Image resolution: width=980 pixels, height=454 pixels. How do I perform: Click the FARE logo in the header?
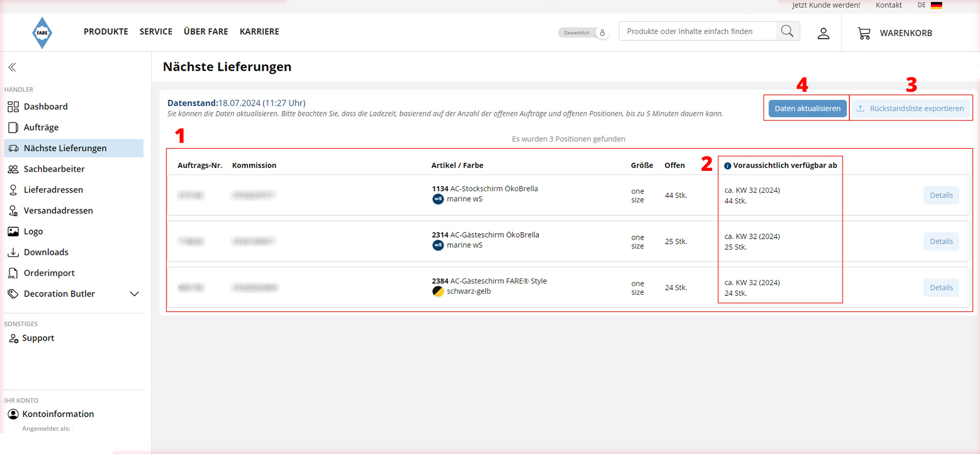[42, 33]
